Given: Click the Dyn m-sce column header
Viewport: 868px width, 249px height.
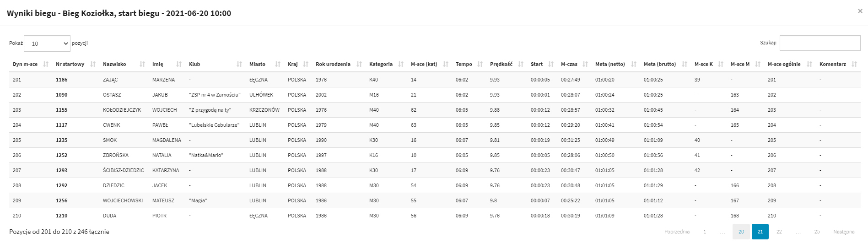Looking at the screenshot, I should click(x=25, y=65).
